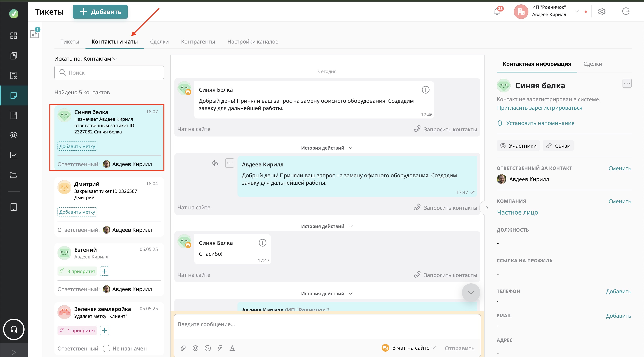Click the attach file paperclip icon

coord(183,348)
